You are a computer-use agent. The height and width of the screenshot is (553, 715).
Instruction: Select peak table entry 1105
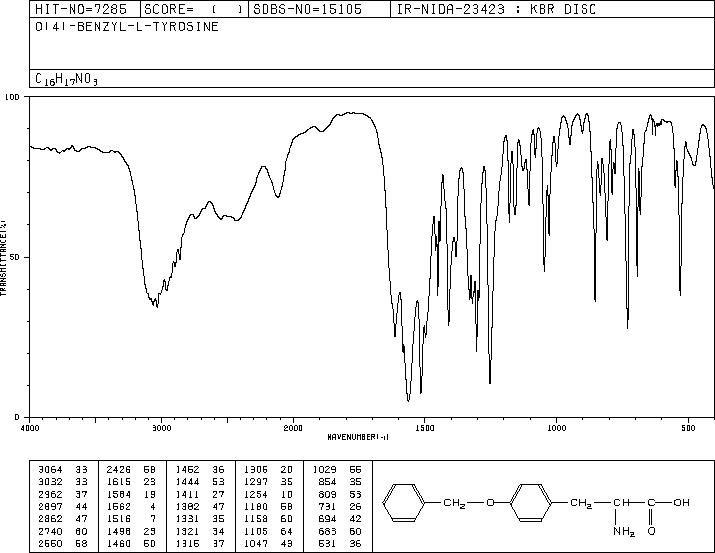(x=256, y=531)
